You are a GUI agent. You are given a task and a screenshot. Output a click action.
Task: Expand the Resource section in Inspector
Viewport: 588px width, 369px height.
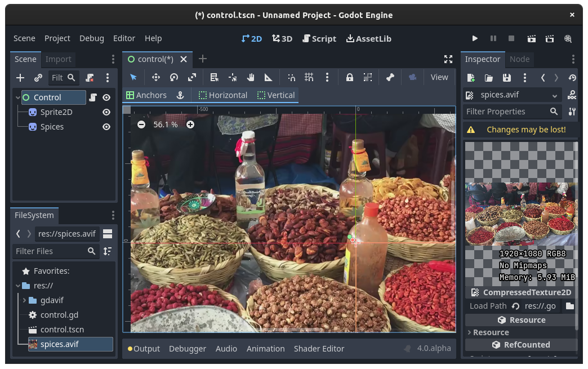click(x=491, y=332)
